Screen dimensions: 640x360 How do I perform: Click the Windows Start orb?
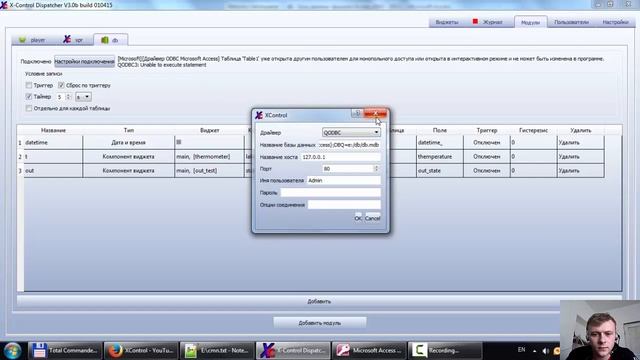tap(12, 351)
